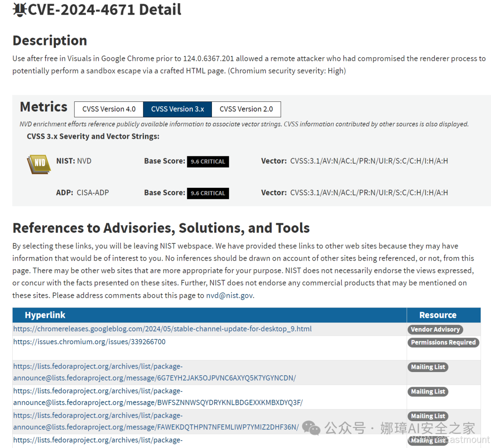
Task: Click the Description heading
Action: [50, 41]
